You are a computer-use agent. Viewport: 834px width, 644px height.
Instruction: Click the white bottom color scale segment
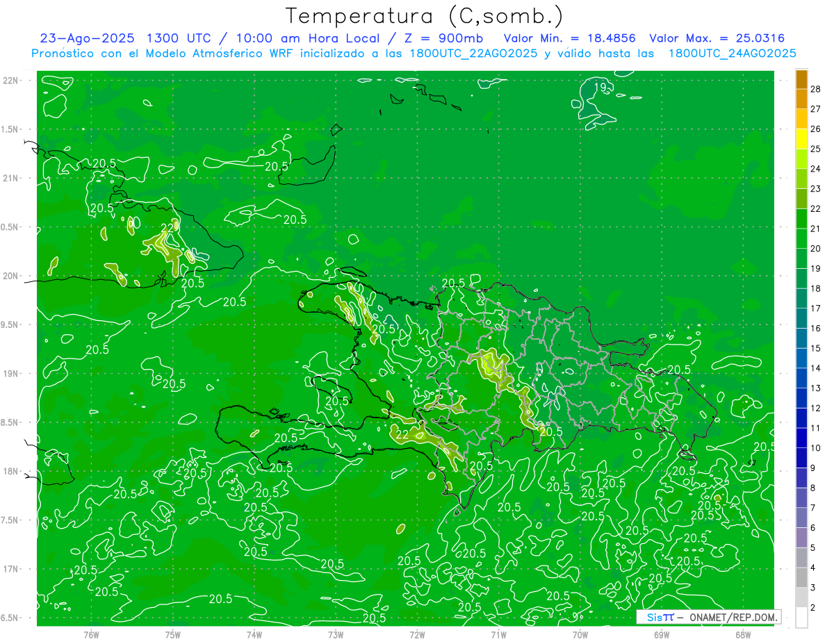tap(801, 618)
